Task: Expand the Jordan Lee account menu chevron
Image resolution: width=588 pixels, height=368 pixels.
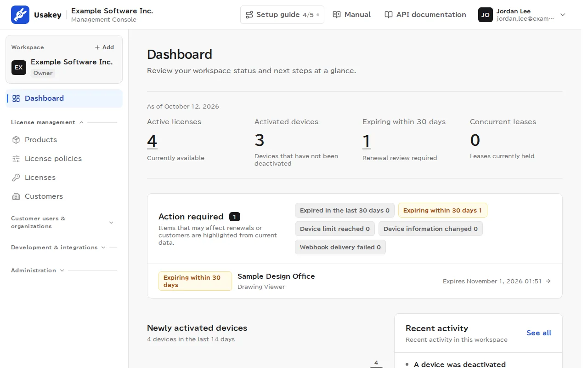Action: click(x=563, y=15)
